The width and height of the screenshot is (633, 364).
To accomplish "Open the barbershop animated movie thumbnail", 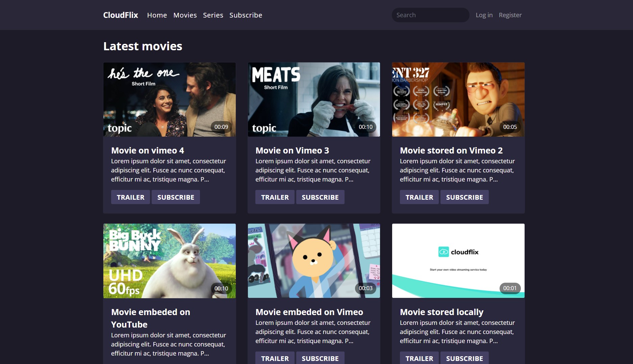I will click(x=458, y=100).
